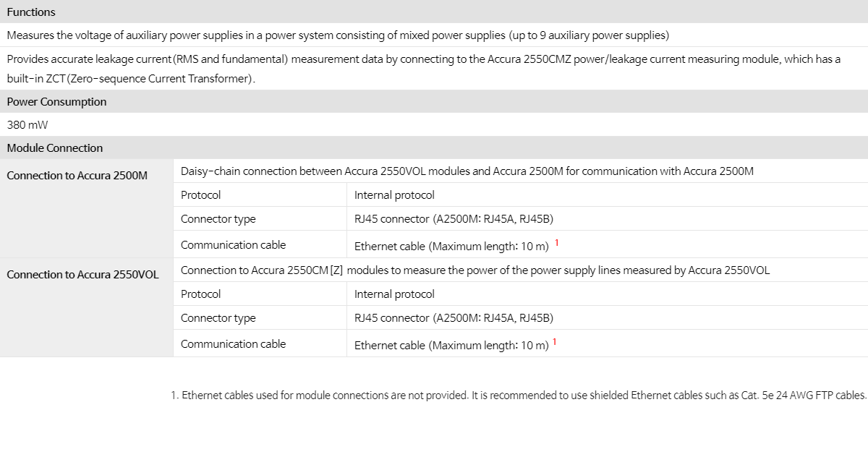
Task: Click Protocol label under Accura 2550VOL section
Action: 201,294
